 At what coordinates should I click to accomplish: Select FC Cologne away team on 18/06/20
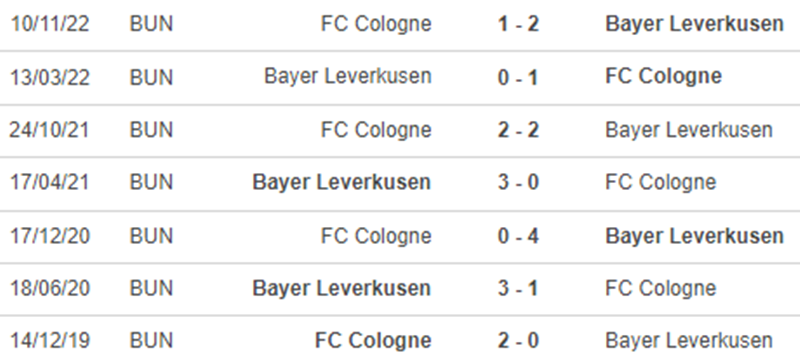click(661, 289)
